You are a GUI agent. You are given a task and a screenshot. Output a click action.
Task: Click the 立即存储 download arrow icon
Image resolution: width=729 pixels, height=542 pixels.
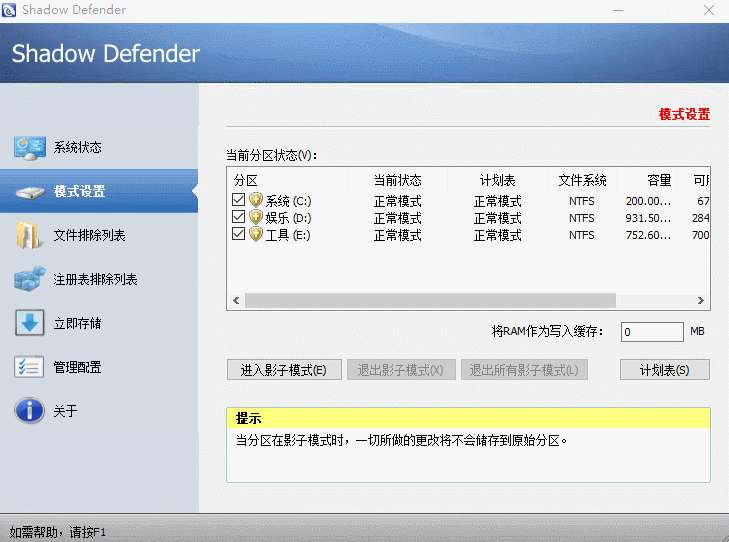pos(30,323)
